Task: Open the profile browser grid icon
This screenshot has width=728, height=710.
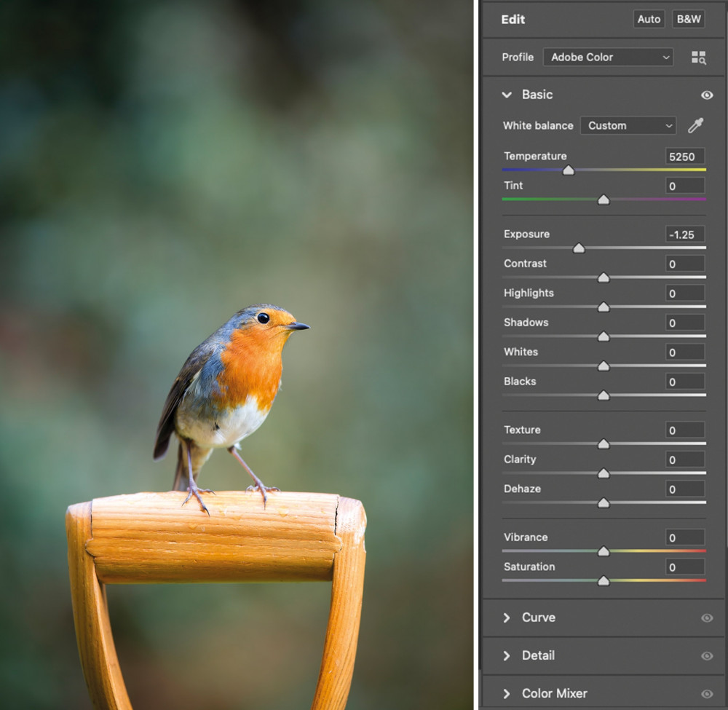Action: pos(698,58)
